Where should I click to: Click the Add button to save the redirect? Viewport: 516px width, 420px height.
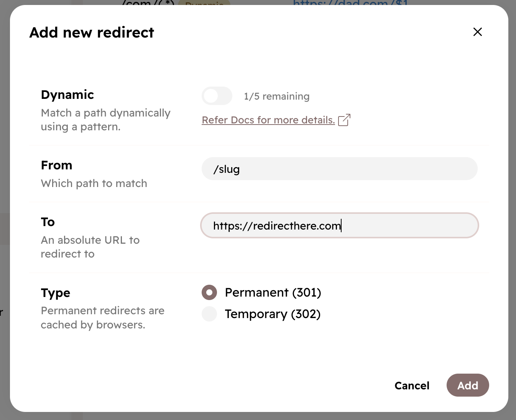[467, 385]
